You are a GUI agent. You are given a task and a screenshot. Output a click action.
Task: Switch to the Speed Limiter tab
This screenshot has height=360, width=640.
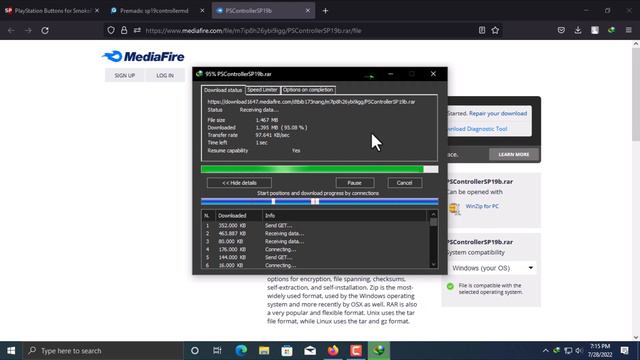tap(262, 90)
